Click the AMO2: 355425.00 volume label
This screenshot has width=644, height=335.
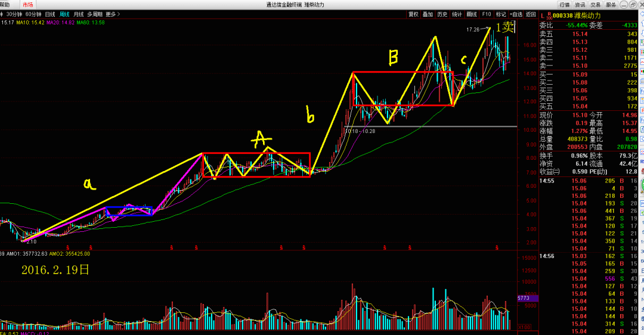coord(69,254)
